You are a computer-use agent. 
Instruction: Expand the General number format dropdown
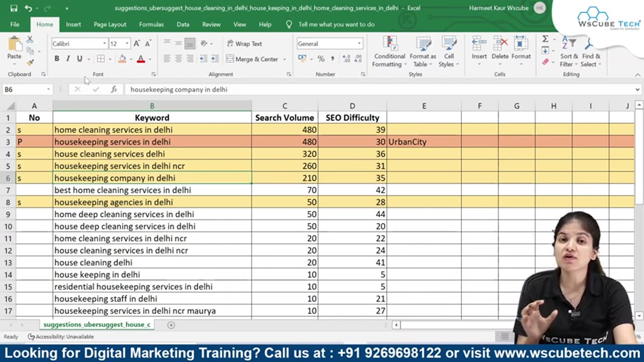pos(359,44)
